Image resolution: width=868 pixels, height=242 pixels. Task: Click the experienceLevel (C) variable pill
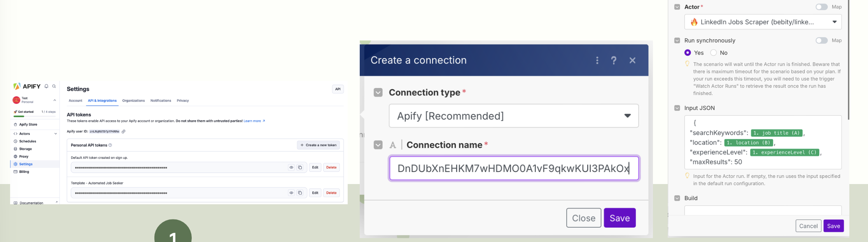tap(784, 153)
